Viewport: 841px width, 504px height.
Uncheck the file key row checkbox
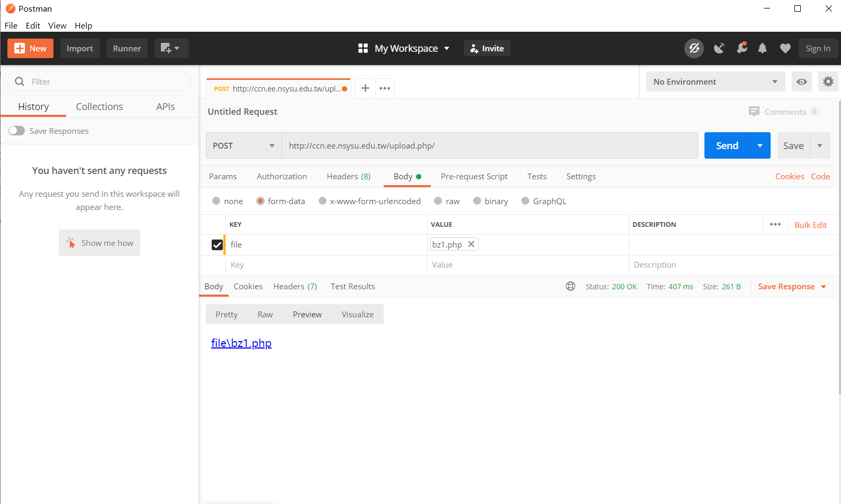pyautogui.click(x=217, y=245)
